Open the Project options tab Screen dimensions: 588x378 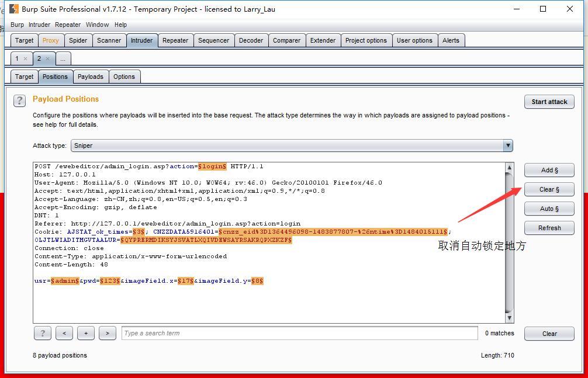coord(366,40)
